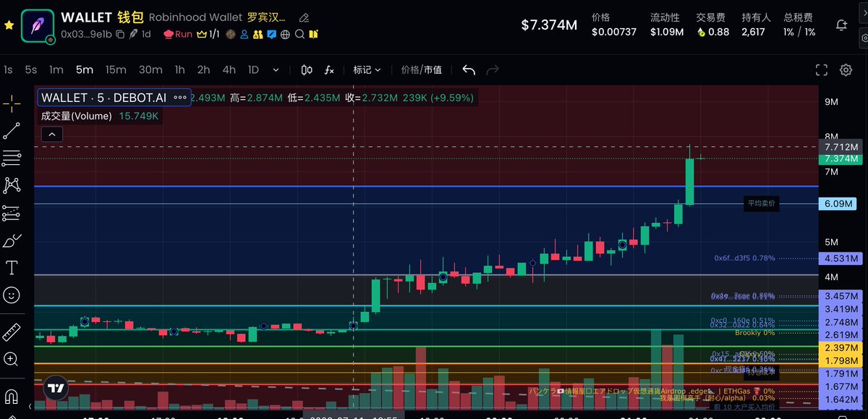
Task: Toggle the favorite star for WALLET
Action: coord(9,25)
